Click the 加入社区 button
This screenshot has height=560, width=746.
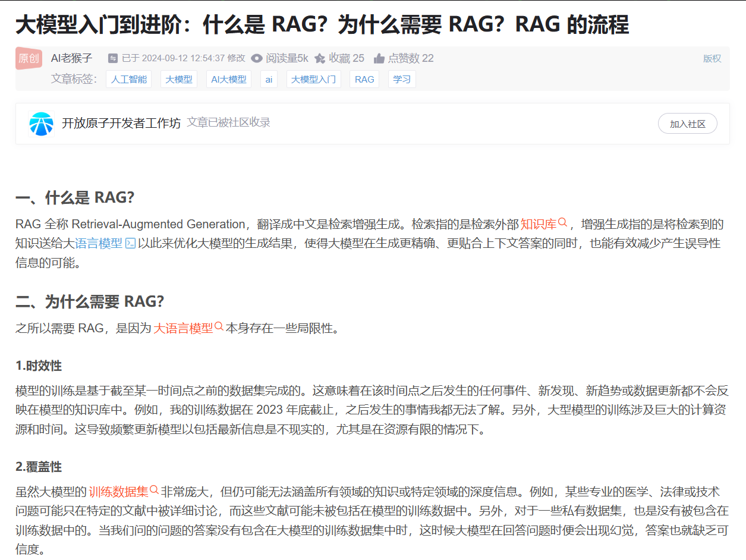tap(688, 124)
